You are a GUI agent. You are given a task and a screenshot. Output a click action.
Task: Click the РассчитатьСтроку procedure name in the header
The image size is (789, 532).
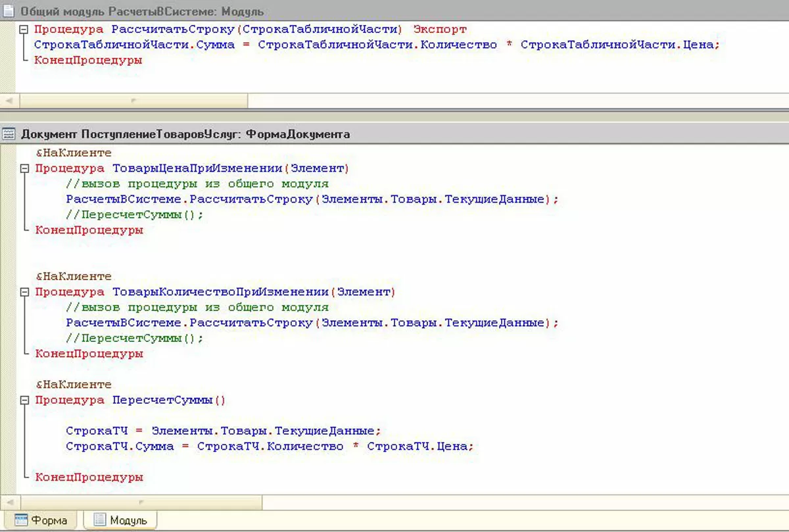coord(174,30)
